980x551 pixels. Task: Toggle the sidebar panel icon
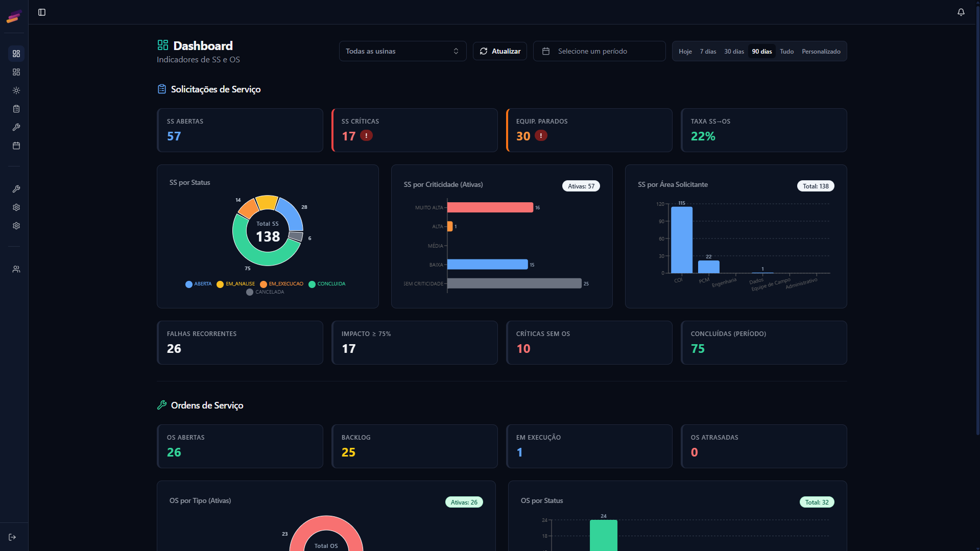(42, 12)
